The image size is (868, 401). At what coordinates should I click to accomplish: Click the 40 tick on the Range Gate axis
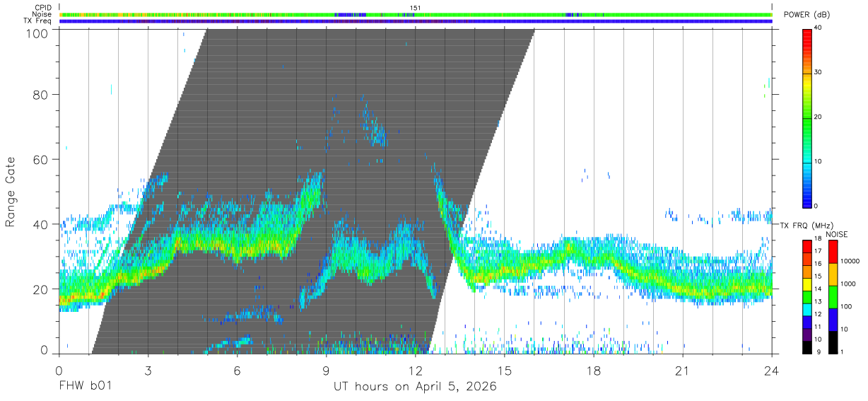tap(41, 225)
